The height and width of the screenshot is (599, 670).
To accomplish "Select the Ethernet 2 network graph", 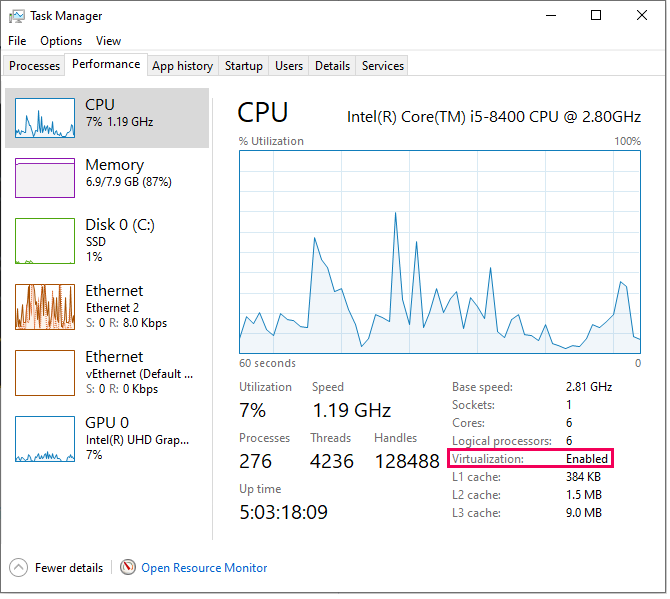I will click(45, 307).
